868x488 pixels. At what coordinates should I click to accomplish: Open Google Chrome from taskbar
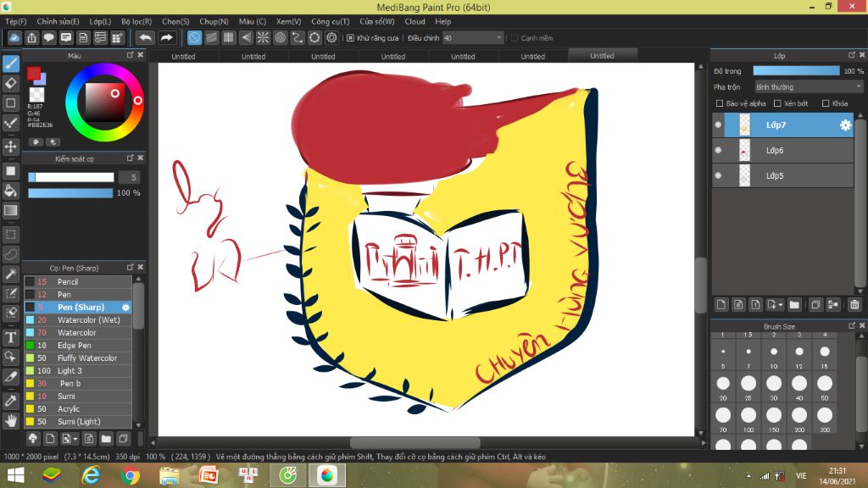pos(130,475)
